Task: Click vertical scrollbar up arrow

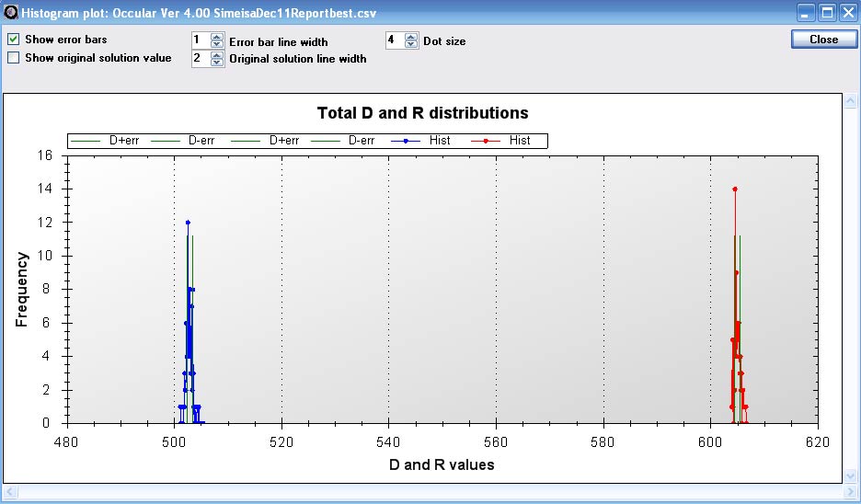Action: (x=851, y=100)
